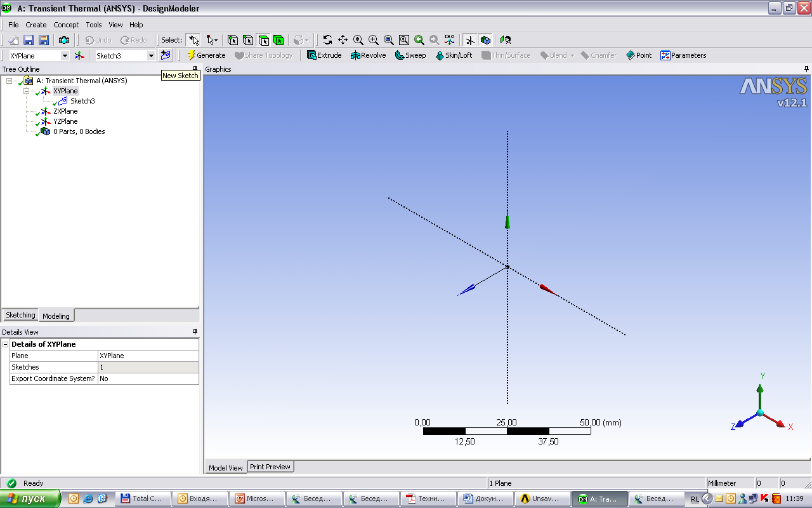Click the New Plane icon

coord(79,55)
